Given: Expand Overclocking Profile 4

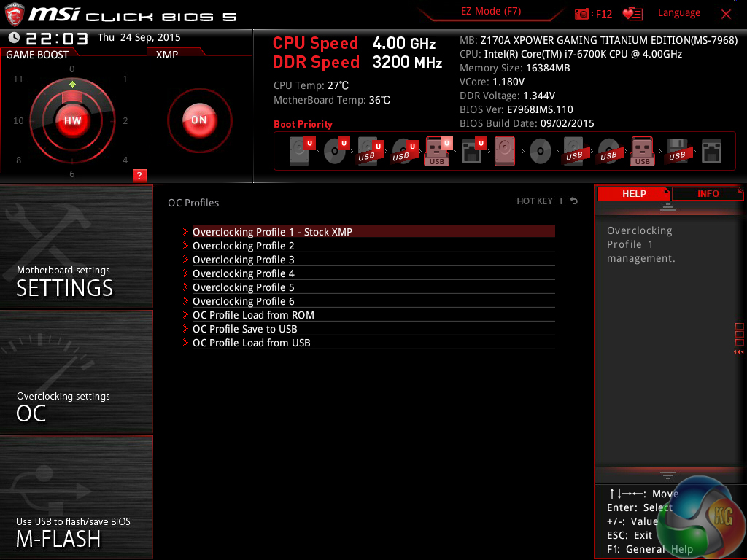Looking at the screenshot, I should tap(373, 273).
